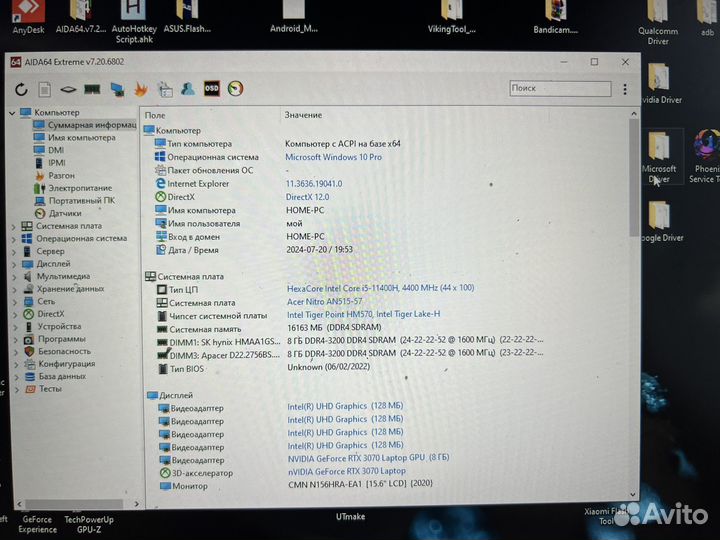Open the Bandicam desktop shortcut

pos(556,18)
